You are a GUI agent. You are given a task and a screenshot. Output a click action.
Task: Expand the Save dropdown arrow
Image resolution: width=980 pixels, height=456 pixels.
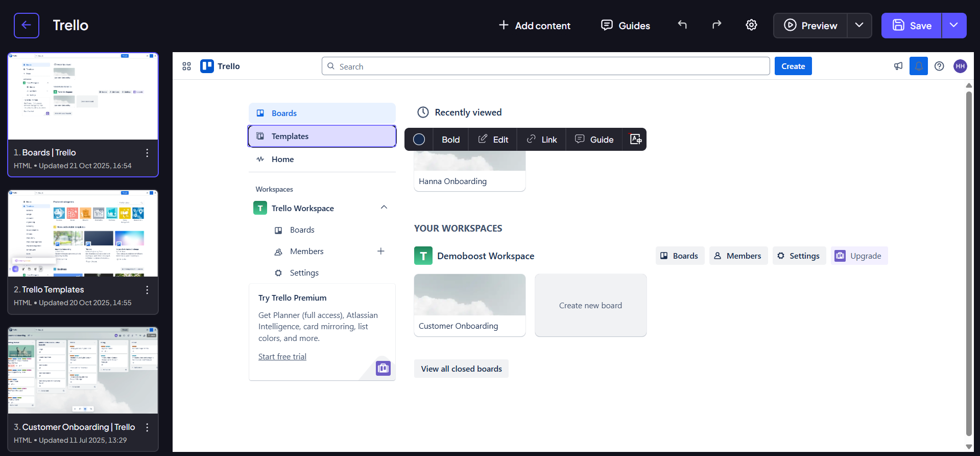[x=954, y=26]
